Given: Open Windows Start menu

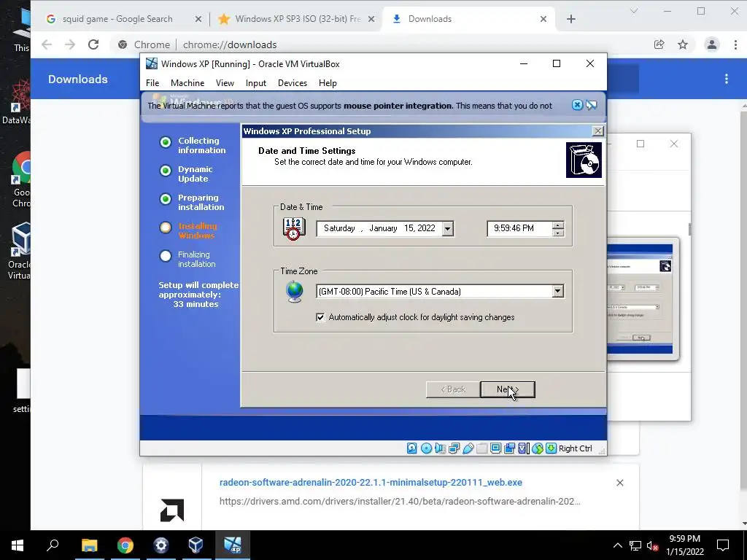Looking at the screenshot, I should [18, 545].
